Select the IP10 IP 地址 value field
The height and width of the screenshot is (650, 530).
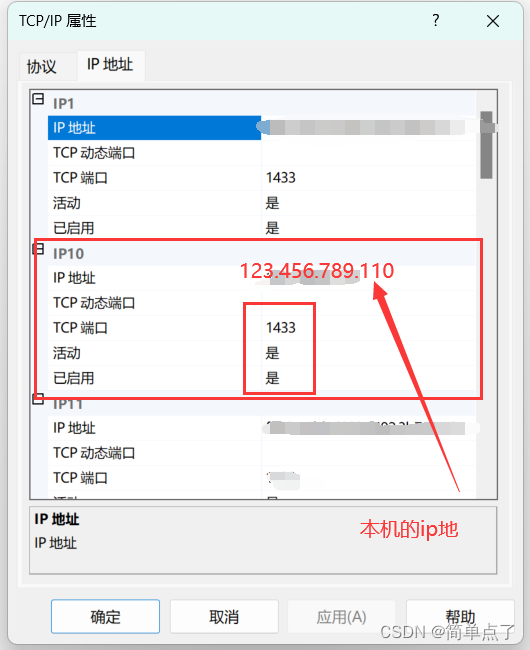(x=368, y=278)
